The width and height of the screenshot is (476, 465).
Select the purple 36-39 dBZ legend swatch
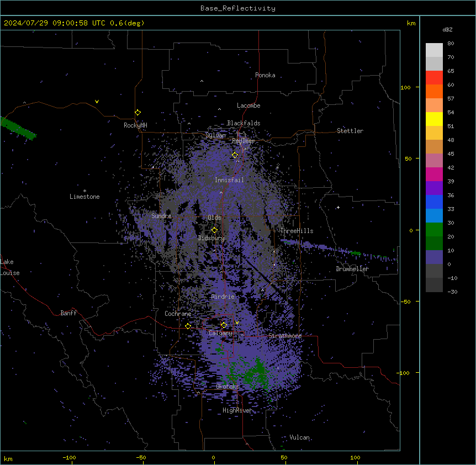(x=434, y=188)
